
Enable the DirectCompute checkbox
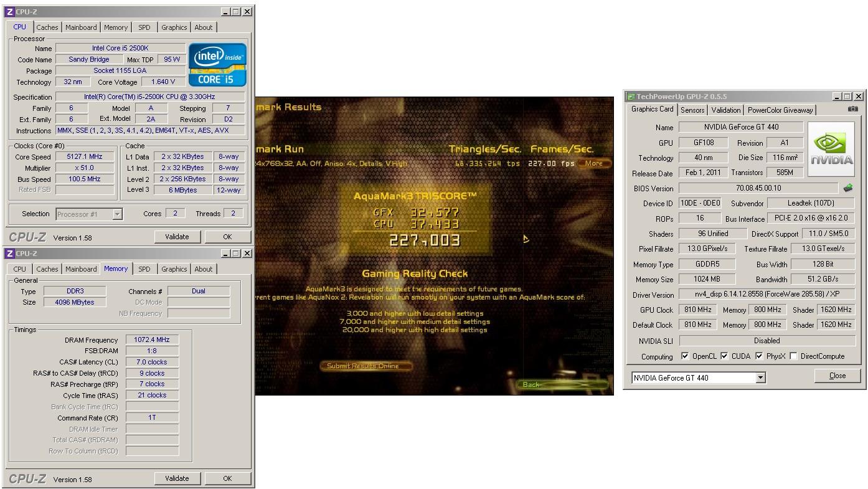(793, 356)
